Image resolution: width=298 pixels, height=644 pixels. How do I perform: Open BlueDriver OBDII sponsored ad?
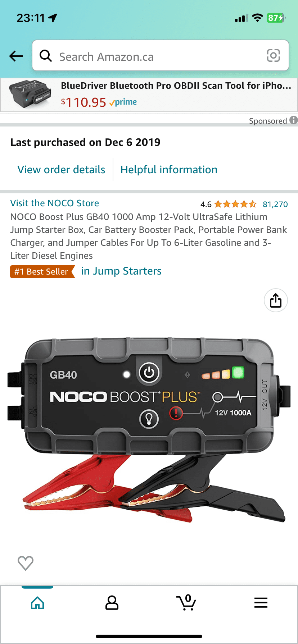tap(149, 95)
